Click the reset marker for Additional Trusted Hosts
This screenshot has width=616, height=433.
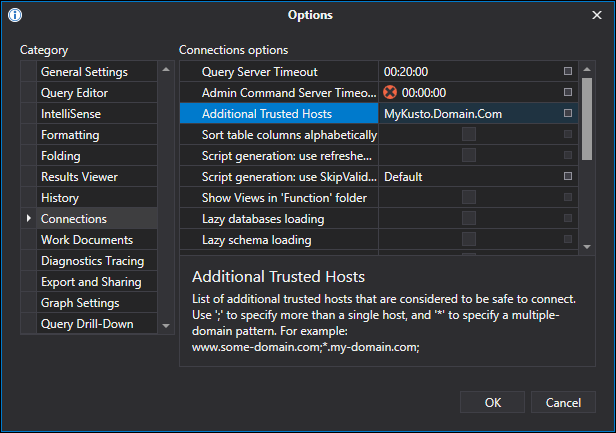pyautogui.click(x=568, y=114)
